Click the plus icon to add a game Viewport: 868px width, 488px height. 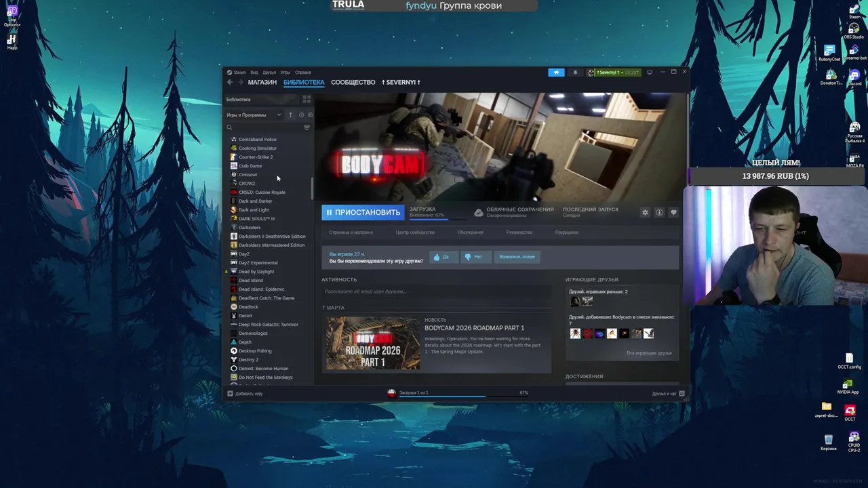point(230,393)
